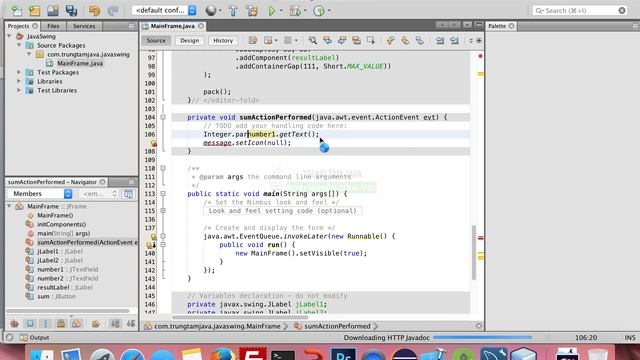Open Run Project dropdown arrow
The width and height of the screenshot is (640, 360).
pos(281,11)
